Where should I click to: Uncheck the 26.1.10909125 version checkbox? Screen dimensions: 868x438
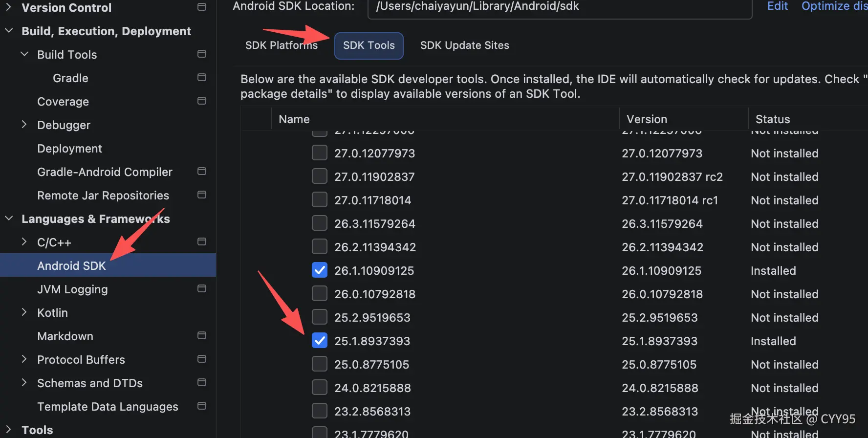click(x=320, y=270)
